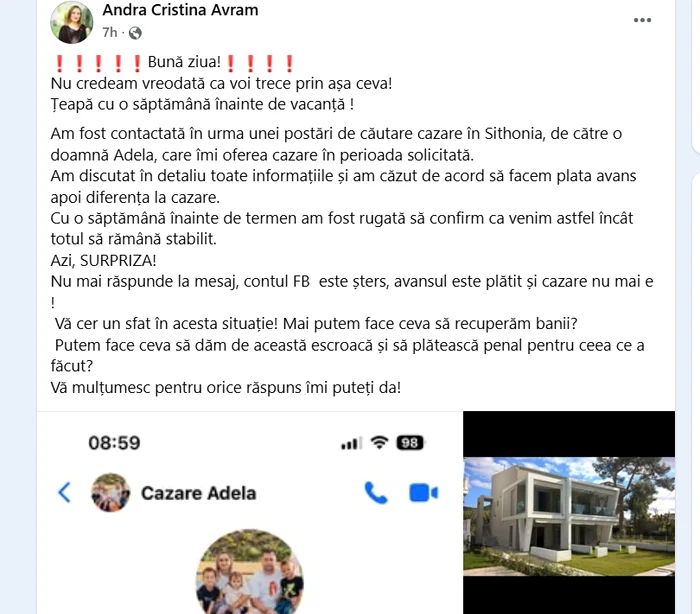This screenshot has width=700, height=614.
Task: Click the cellular signal bars icon
Action: [350, 443]
